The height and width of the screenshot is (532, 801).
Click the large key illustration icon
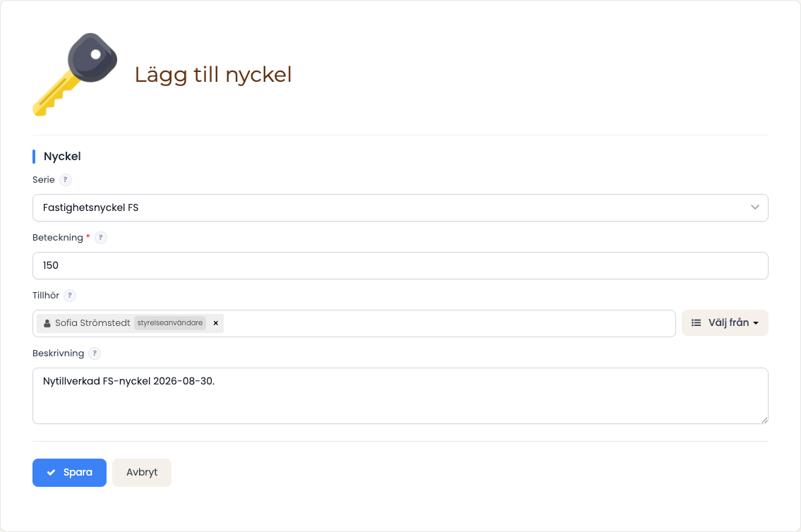pyautogui.click(x=75, y=75)
